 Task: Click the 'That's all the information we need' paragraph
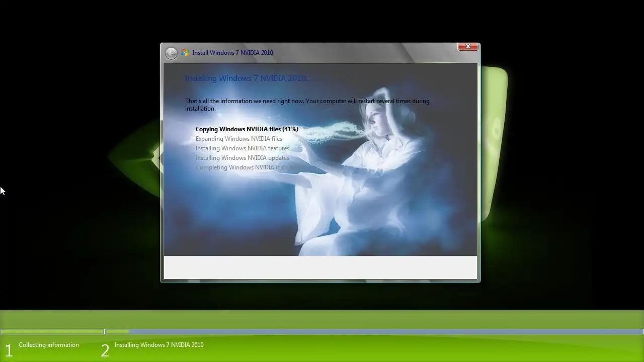307,105
